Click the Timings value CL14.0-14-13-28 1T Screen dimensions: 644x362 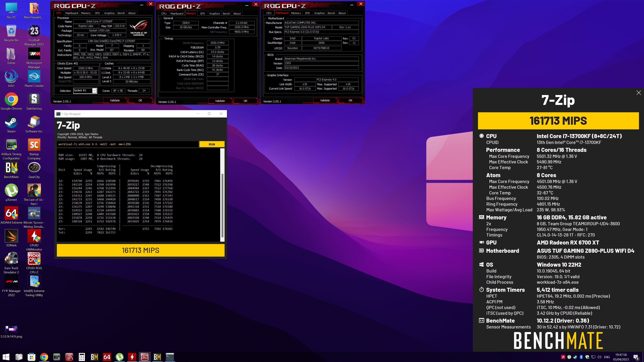[566, 235]
